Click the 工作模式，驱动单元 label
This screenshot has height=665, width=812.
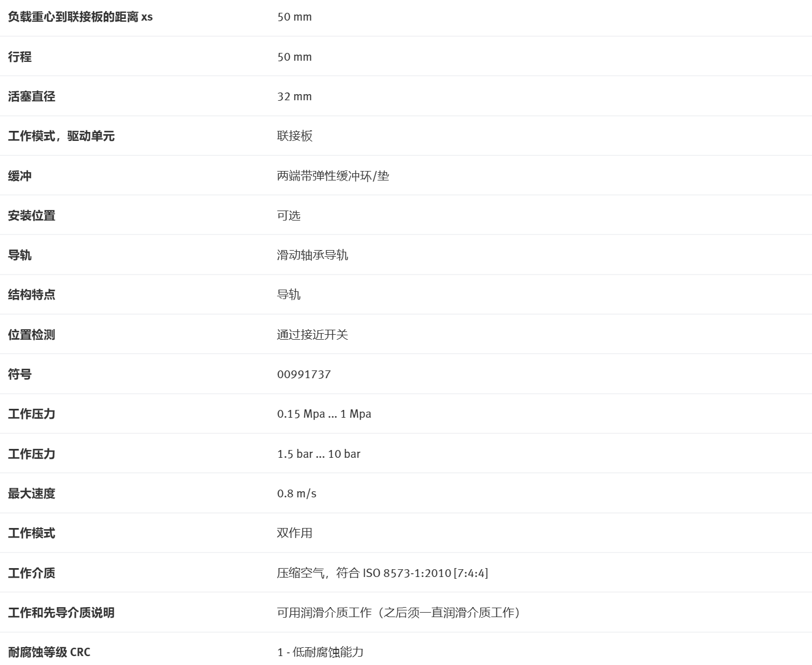click(61, 136)
